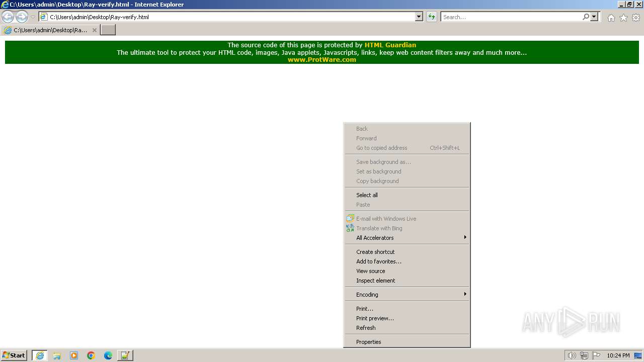Choose Add to favorites… menu entry
The height and width of the screenshot is (362, 644).
(x=407, y=261)
